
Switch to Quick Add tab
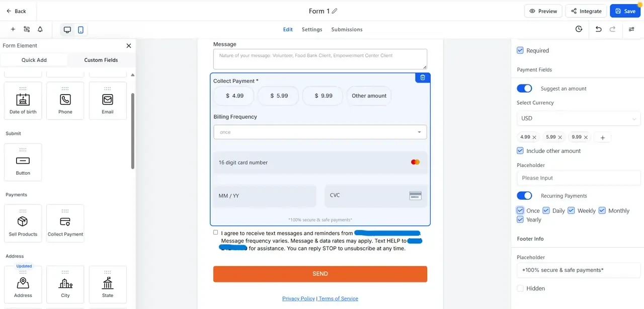coord(34,60)
